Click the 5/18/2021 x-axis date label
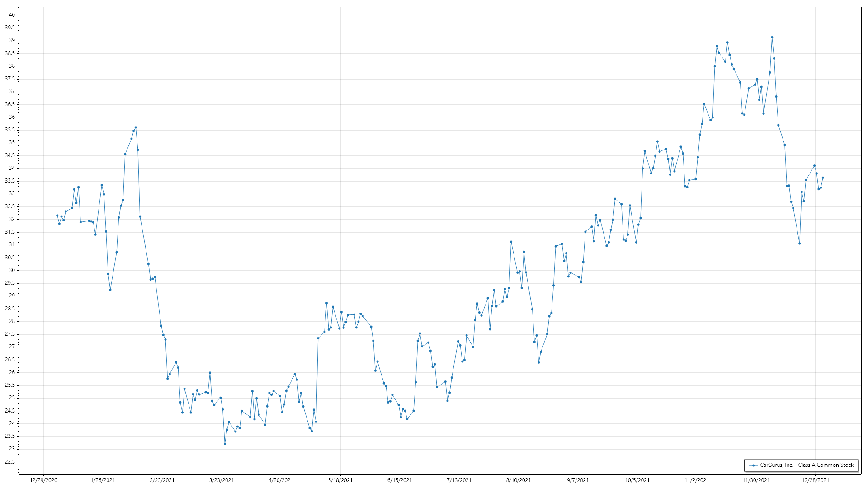 [x=340, y=480]
